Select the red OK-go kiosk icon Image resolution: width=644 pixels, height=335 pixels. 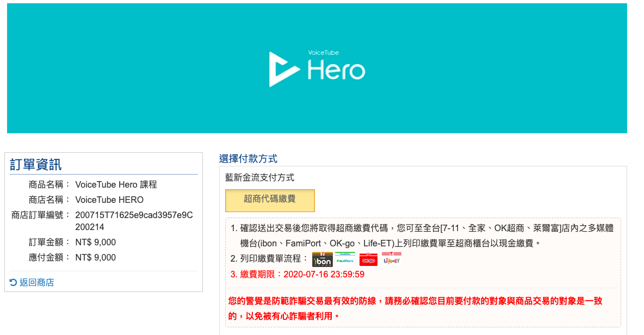click(368, 259)
